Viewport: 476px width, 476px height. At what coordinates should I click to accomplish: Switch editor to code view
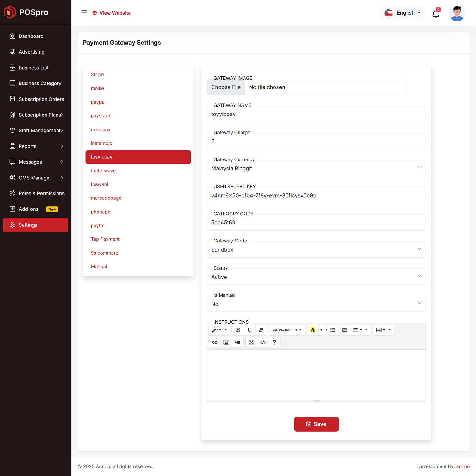(263, 342)
